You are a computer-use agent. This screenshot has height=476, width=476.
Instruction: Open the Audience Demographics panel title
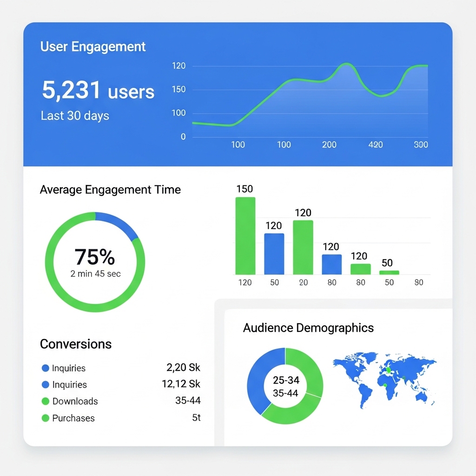pos(308,328)
